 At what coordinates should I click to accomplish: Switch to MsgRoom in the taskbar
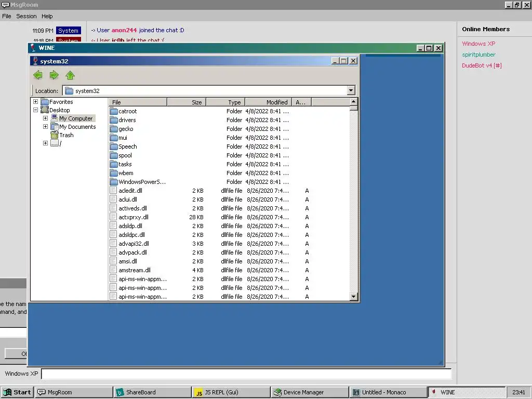[74, 392]
